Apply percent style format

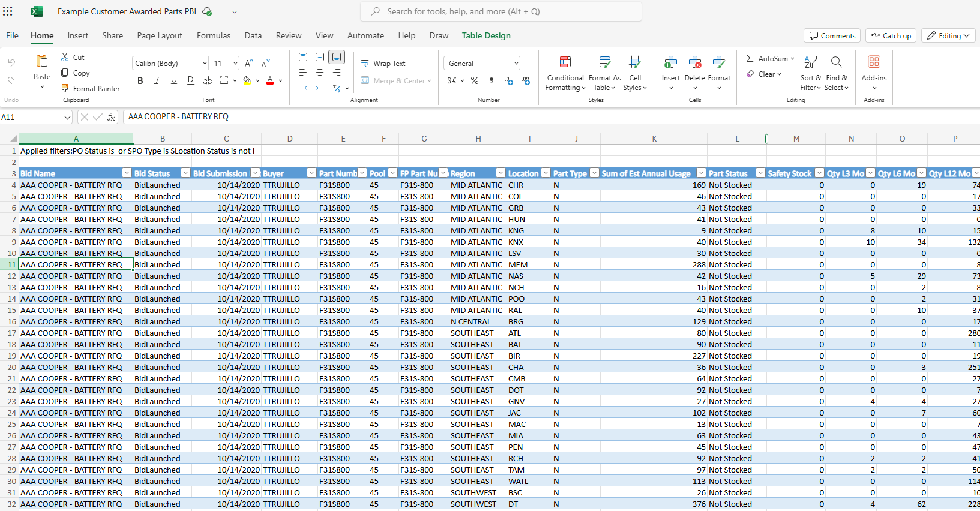(475, 80)
